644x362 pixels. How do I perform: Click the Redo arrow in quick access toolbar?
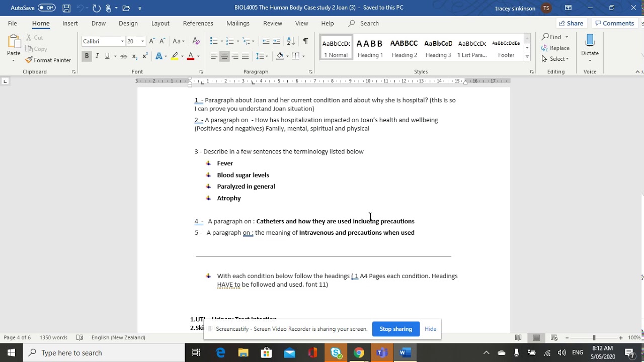[x=96, y=8]
